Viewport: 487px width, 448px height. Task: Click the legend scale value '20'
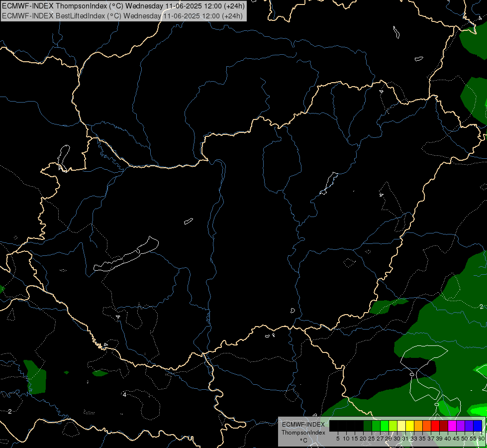coord(363,439)
